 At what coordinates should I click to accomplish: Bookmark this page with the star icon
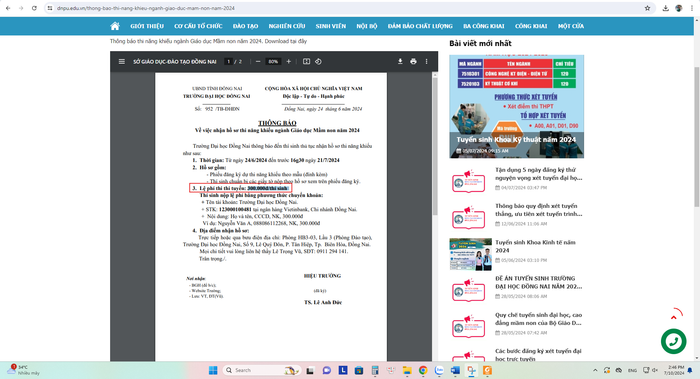point(647,8)
